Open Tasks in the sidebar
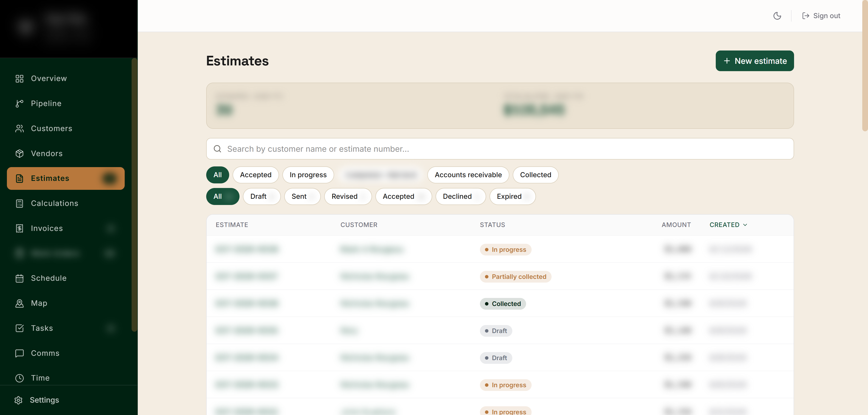 (x=66, y=328)
